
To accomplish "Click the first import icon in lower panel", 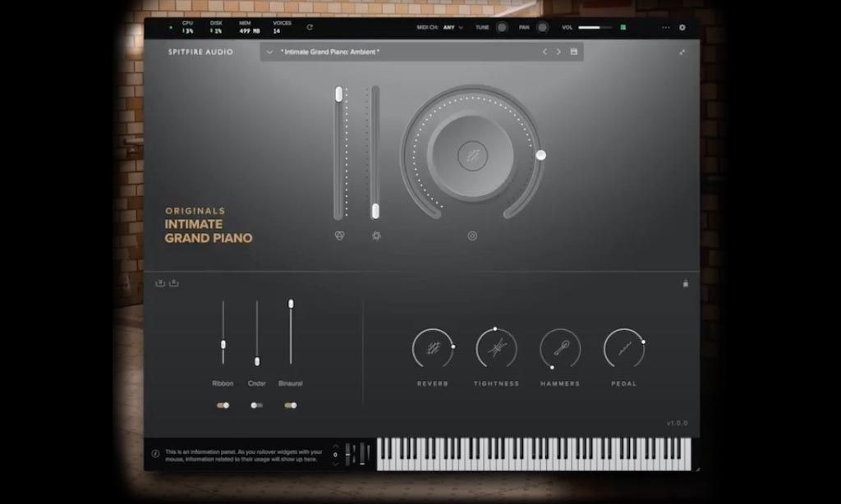I will click(x=160, y=283).
